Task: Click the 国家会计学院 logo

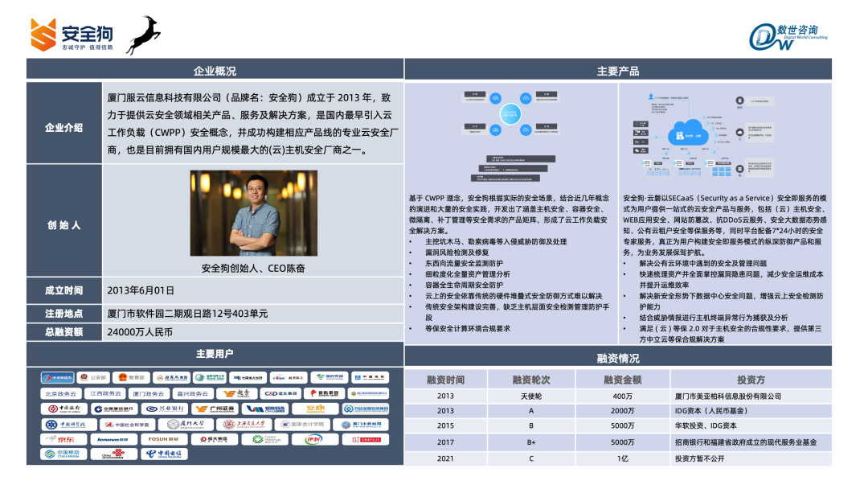Action: 302,424
